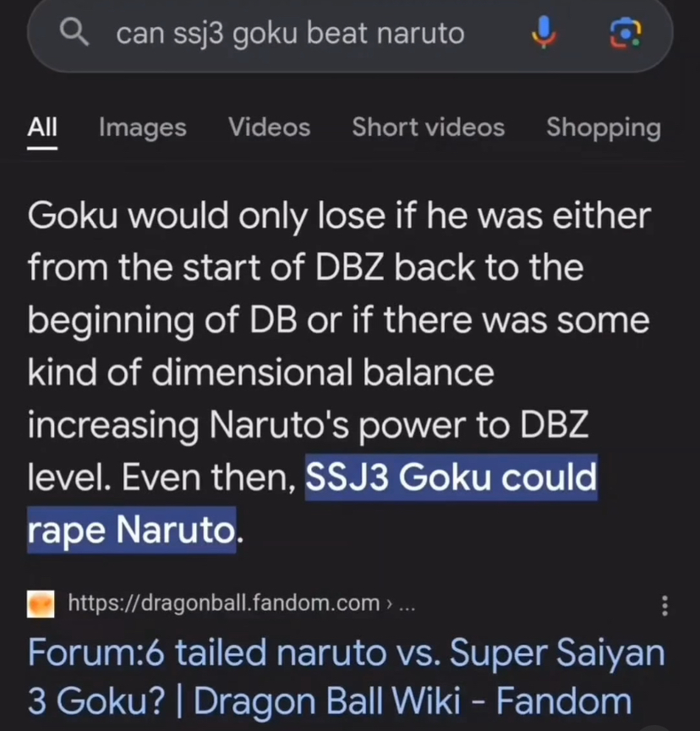The image size is (700, 731).
Task: Click the empty search bar area beside the microphone
Action: (x=498, y=34)
